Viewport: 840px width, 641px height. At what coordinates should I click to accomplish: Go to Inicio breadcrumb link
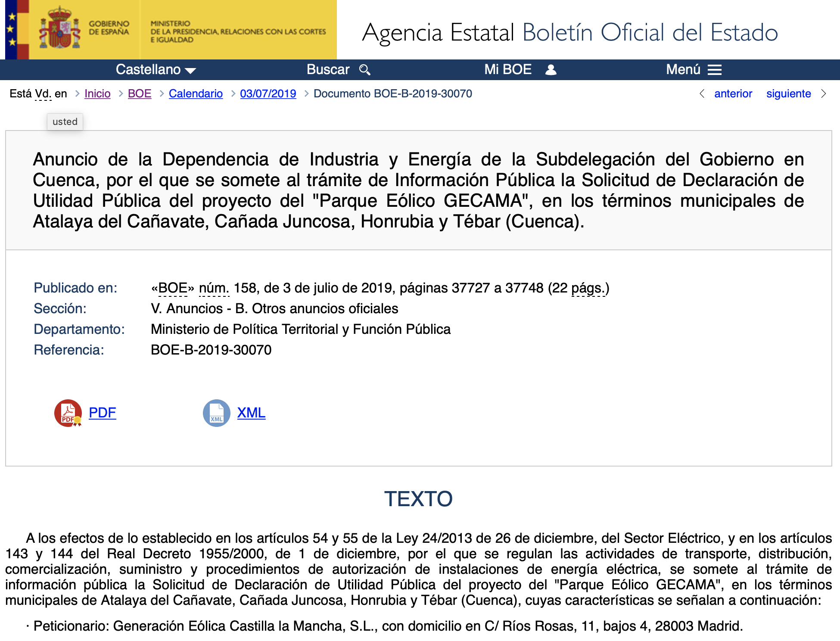(x=97, y=93)
